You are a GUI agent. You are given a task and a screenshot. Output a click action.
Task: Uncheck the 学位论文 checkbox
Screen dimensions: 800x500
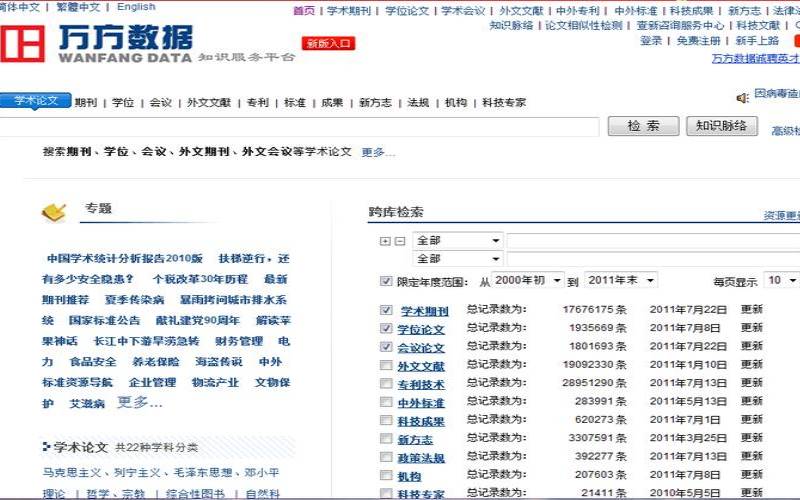coord(386,328)
